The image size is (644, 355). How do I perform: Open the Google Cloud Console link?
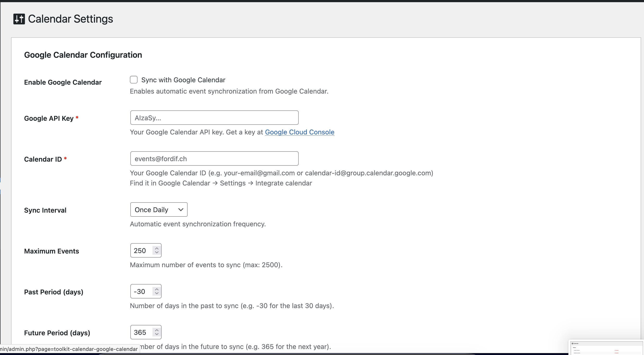point(299,132)
